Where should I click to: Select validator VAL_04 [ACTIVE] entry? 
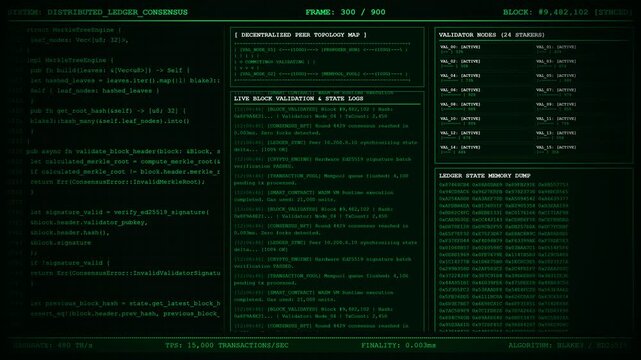[x=460, y=76]
